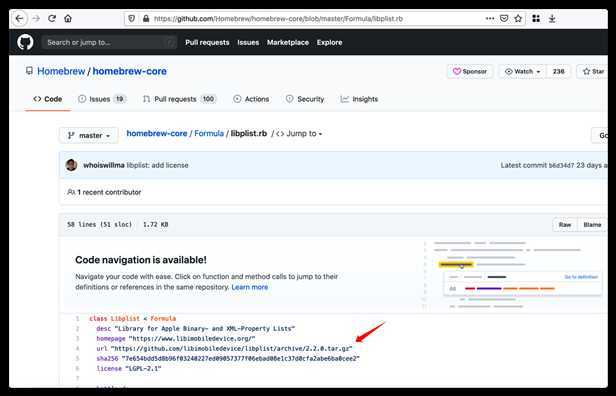
Task: Open the master branch dropdown
Action: point(88,135)
